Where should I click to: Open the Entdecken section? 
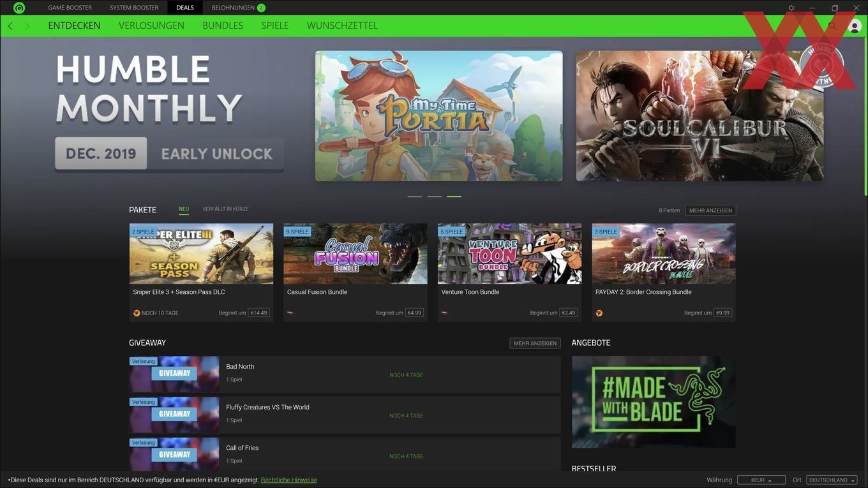74,26
